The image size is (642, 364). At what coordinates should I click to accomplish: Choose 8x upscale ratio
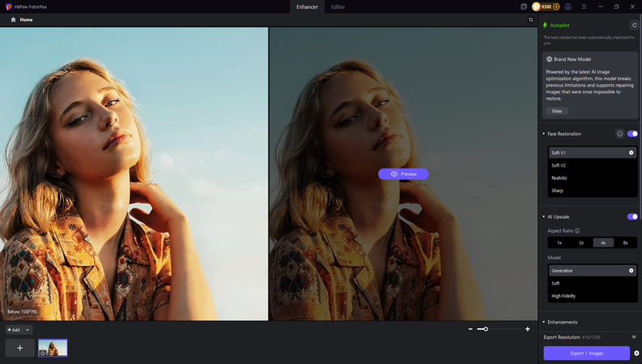[x=625, y=243]
